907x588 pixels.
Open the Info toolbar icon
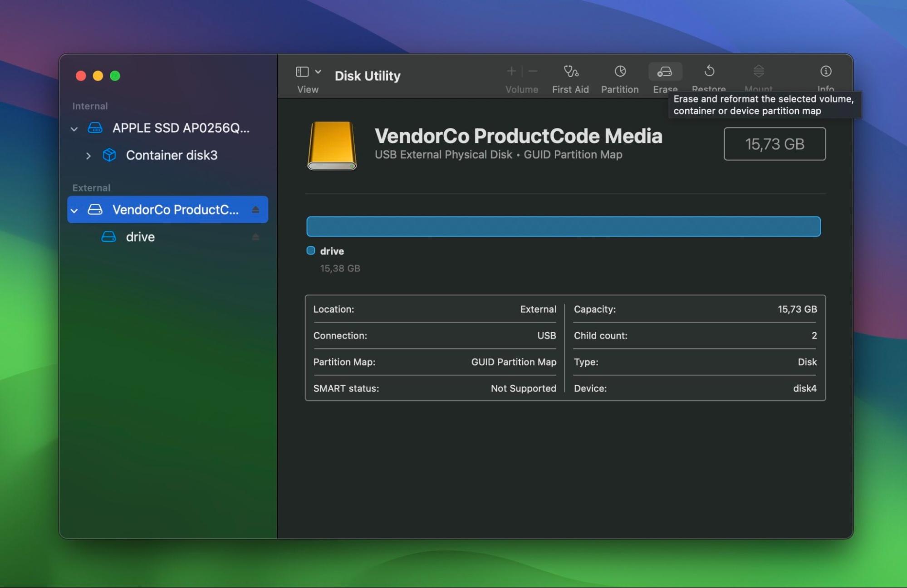coord(826,71)
